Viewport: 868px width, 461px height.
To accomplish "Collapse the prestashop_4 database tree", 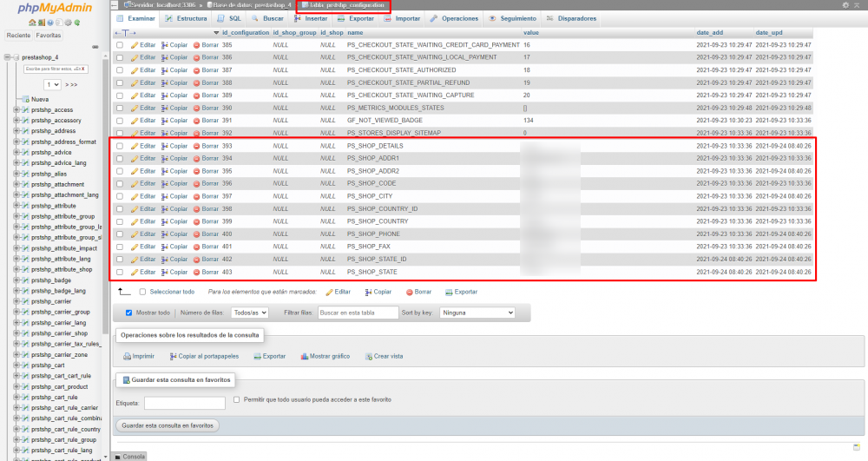I will pos(7,57).
